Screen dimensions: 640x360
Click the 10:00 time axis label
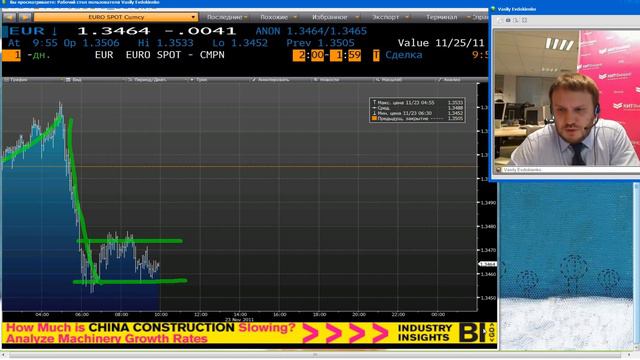point(161,315)
